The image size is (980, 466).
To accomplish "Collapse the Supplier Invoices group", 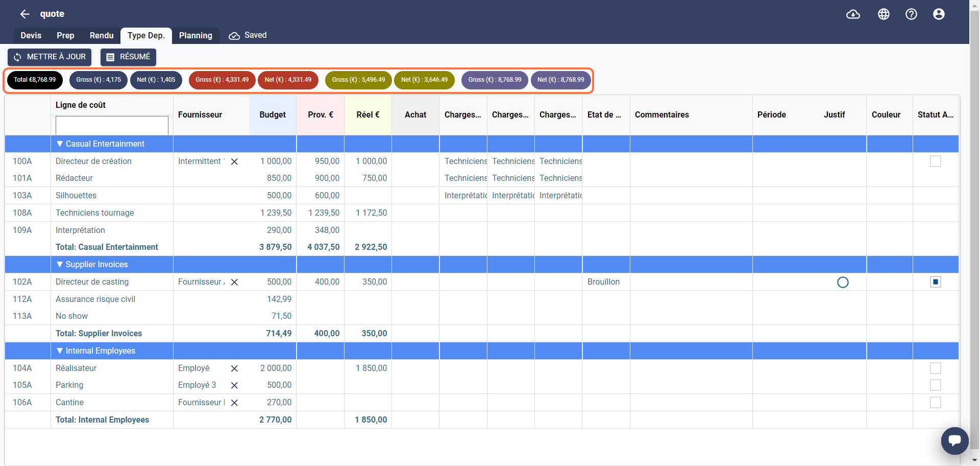I will pyautogui.click(x=60, y=265).
